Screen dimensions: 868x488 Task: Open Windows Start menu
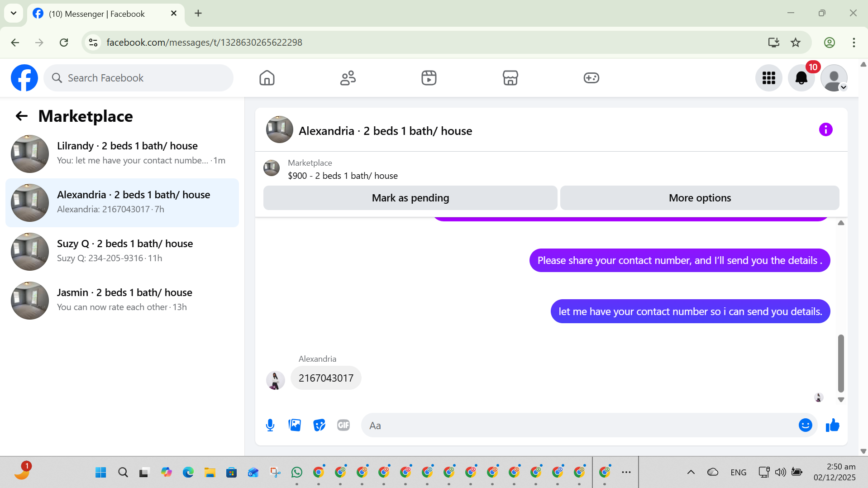[100, 473]
